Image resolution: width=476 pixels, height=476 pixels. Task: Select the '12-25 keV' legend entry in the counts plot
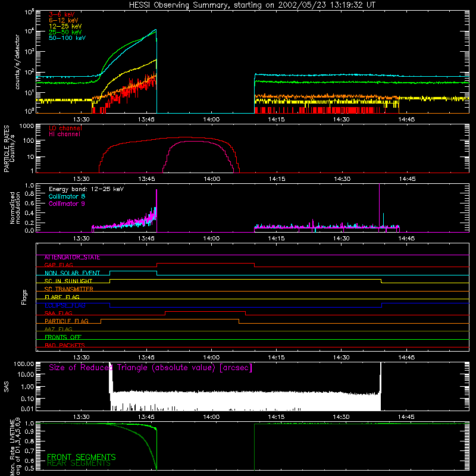(65, 26)
